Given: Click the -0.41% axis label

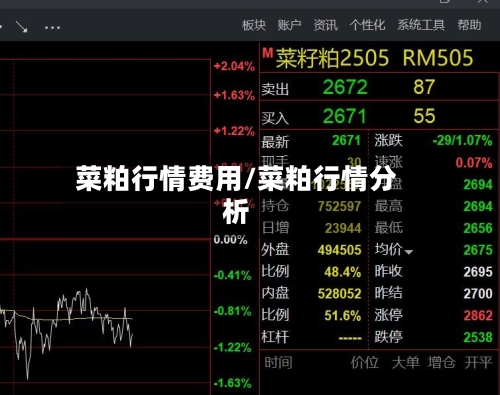Looking at the screenshot, I should (x=232, y=275).
